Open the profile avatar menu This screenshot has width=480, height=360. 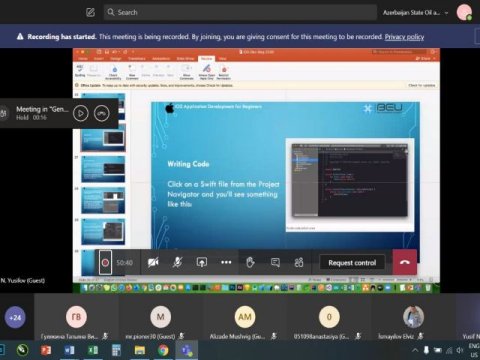(x=464, y=12)
